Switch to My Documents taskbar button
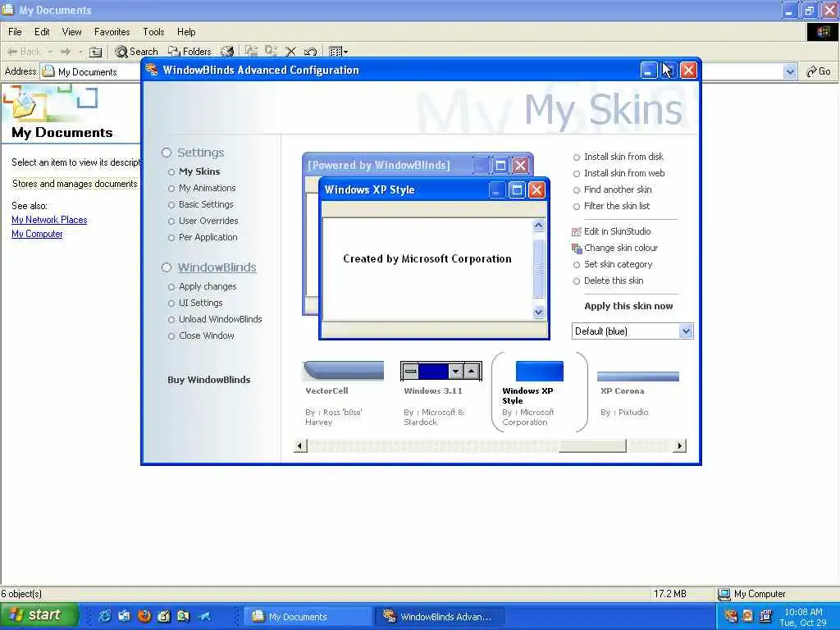 pos(308,617)
